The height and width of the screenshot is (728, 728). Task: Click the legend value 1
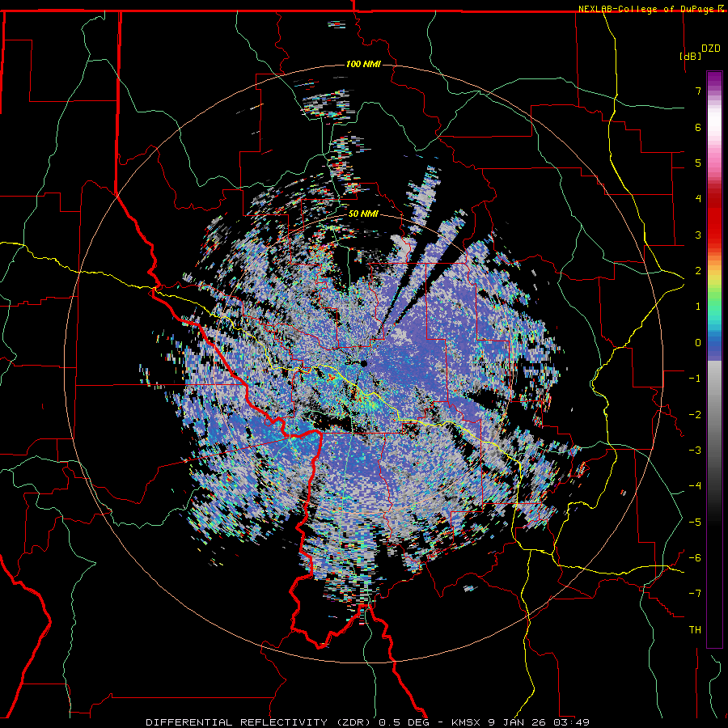[698, 307]
